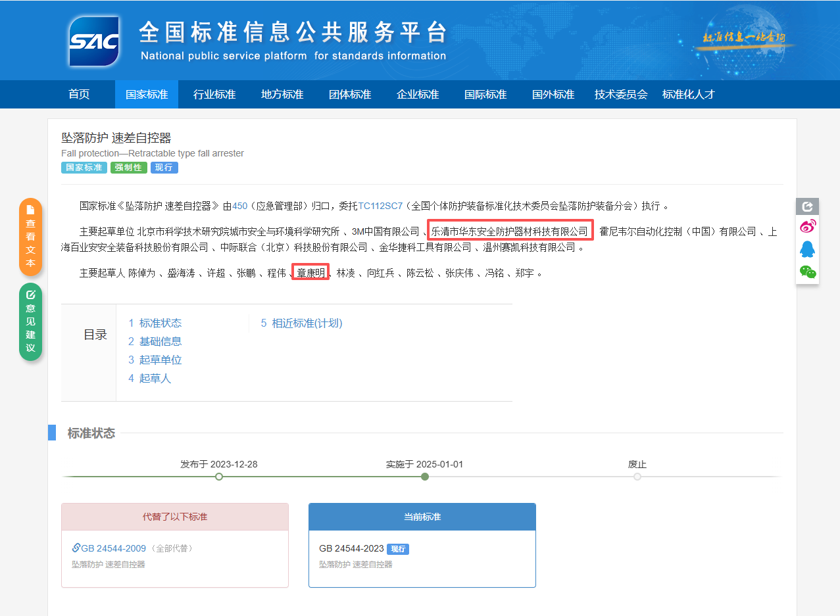The width and height of the screenshot is (840, 616).
Task: Share page via WeChat icon
Action: click(x=807, y=272)
